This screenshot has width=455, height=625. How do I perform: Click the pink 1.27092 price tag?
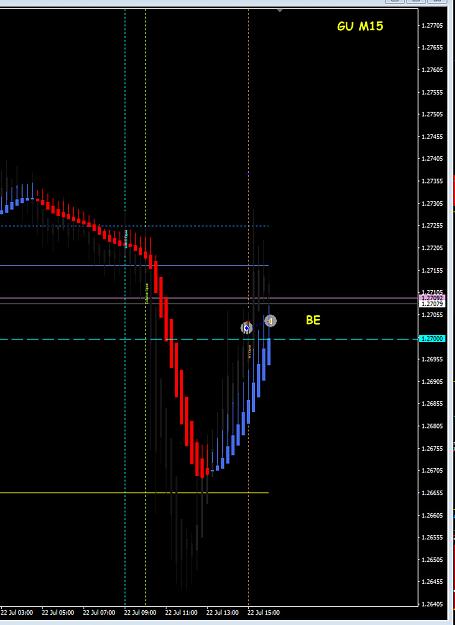click(x=432, y=298)
